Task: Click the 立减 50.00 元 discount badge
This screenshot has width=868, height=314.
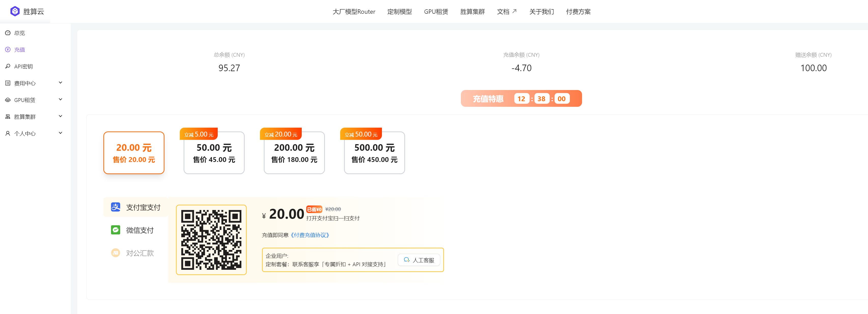Action: pos(361,134)
